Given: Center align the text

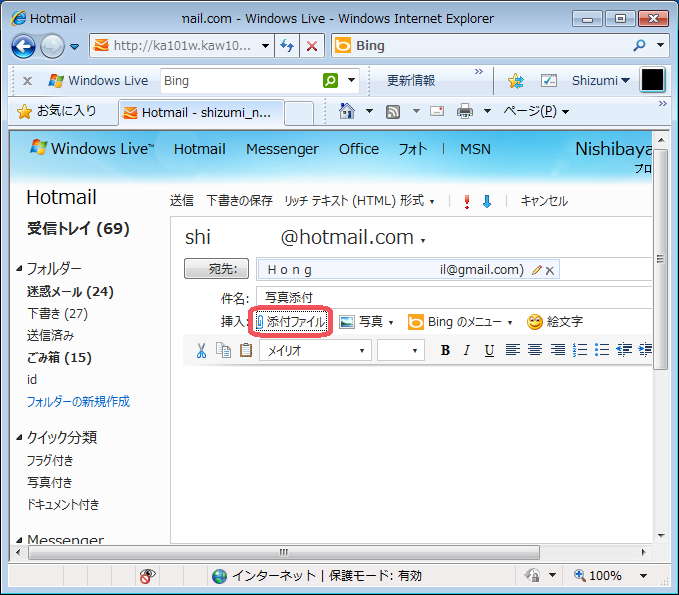Looking at the screenshot, I should (535, 349).
